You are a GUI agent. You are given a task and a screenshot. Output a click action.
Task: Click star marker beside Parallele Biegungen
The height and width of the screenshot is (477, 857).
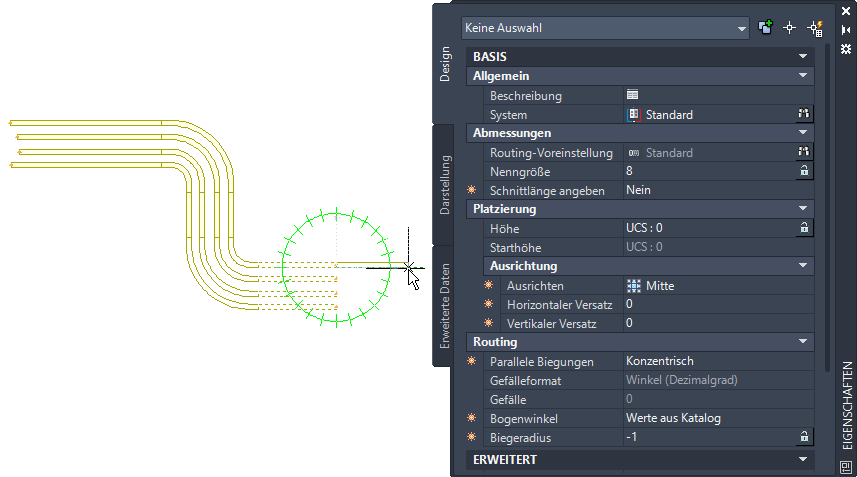(x=472, y=361)
